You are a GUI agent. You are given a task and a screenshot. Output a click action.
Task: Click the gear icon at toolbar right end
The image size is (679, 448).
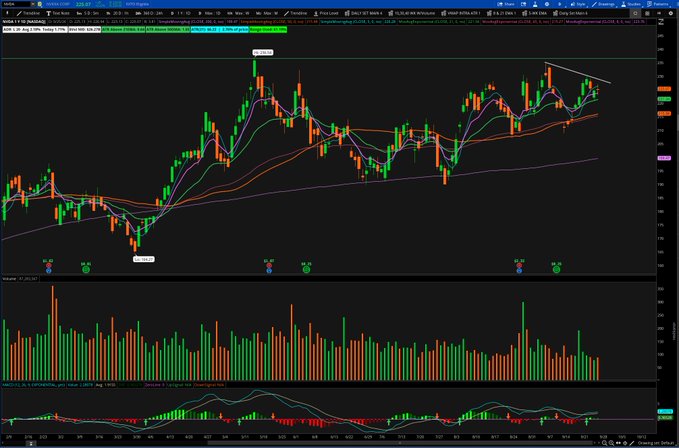click(x=671, y=13)
